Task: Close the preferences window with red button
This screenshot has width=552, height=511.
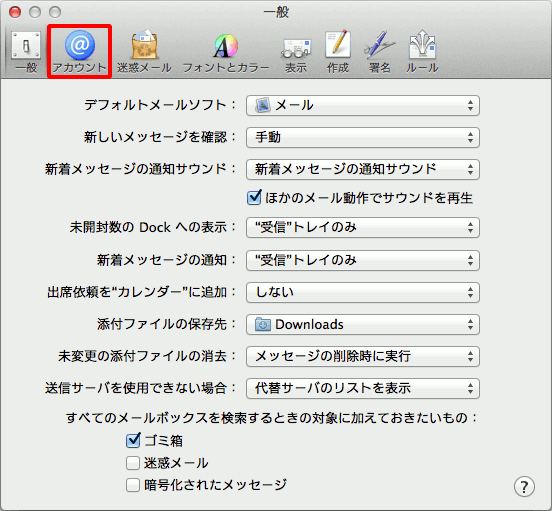Action: point(15,12)
